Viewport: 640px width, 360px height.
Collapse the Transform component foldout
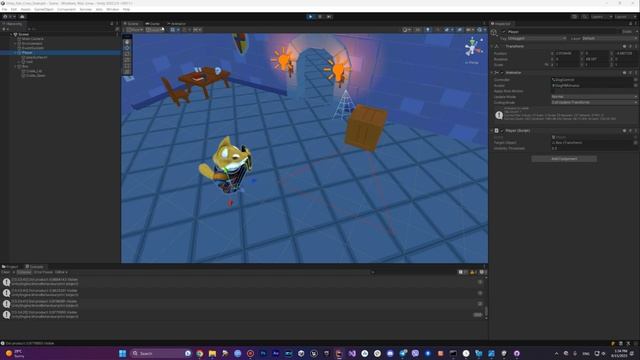tap(492, 47)
